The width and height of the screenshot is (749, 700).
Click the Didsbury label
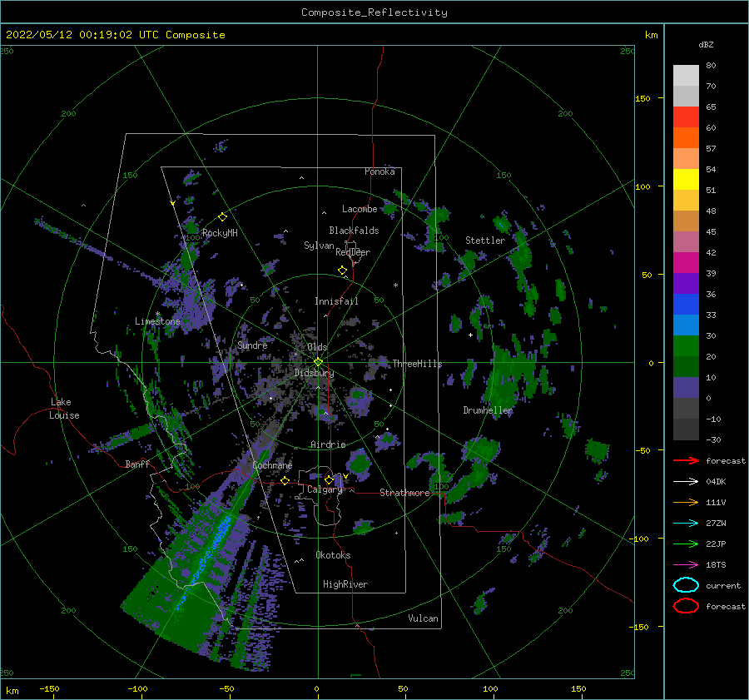[x=314, y=373]
